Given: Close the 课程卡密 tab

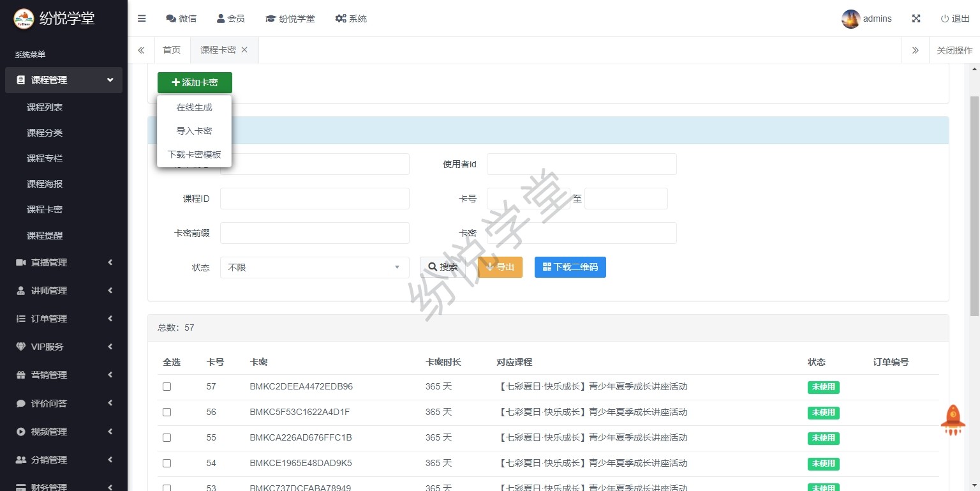Looking at the screenshot, I should click(244, 50).
